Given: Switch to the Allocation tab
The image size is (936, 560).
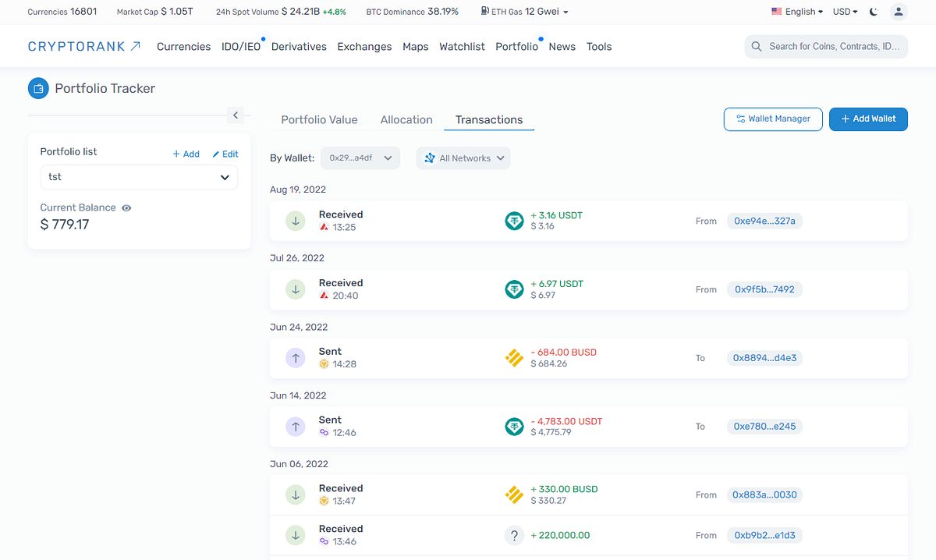Looking at the screenshot, I should click(406, 119).
